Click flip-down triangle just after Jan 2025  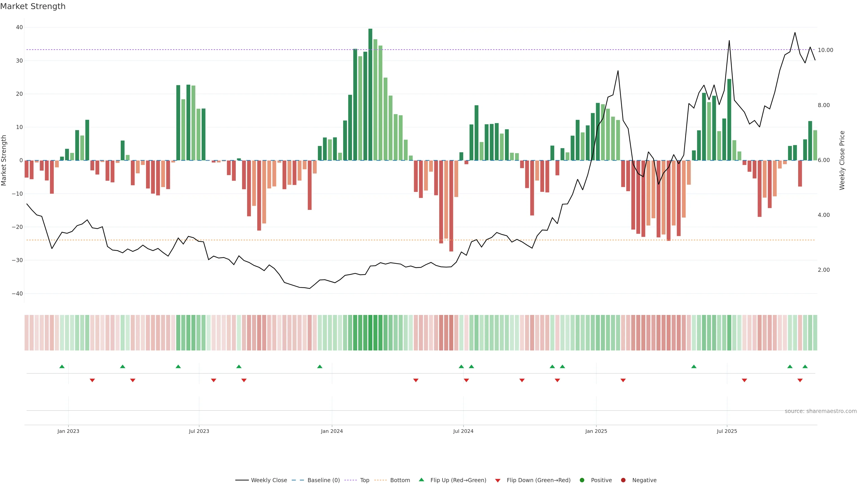[623, 380]
